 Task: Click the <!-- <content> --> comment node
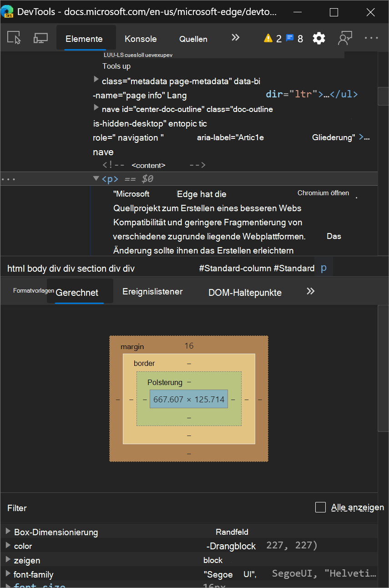154,165
